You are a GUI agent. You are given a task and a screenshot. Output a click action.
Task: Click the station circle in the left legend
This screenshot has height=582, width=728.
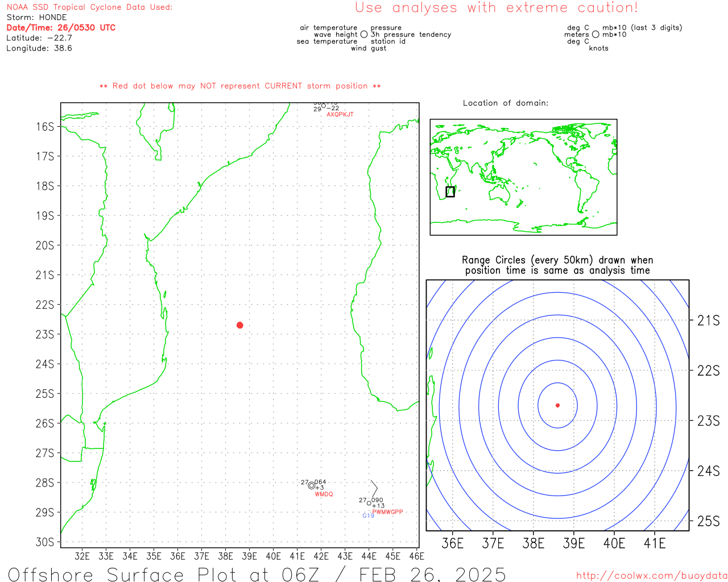pos(364,35)
